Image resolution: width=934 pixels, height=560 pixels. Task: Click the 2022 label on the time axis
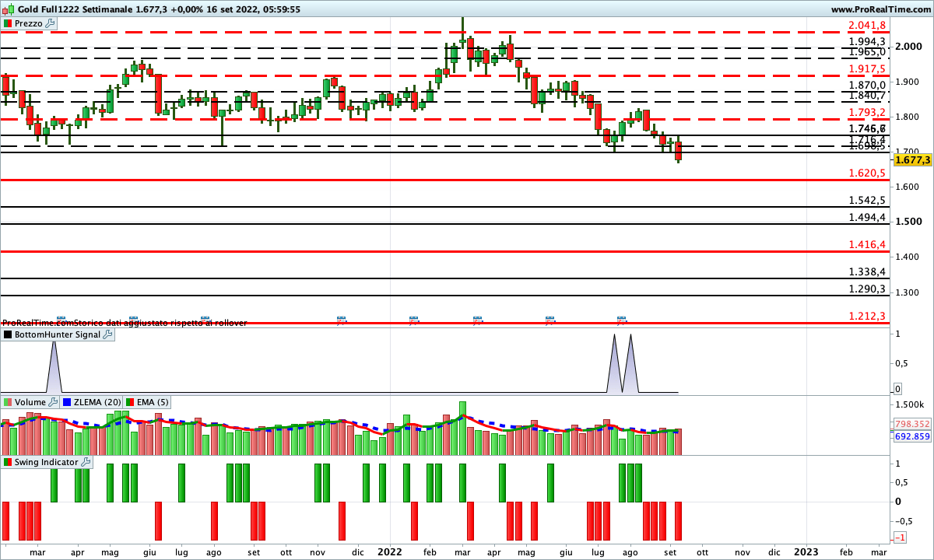(389, 551)
